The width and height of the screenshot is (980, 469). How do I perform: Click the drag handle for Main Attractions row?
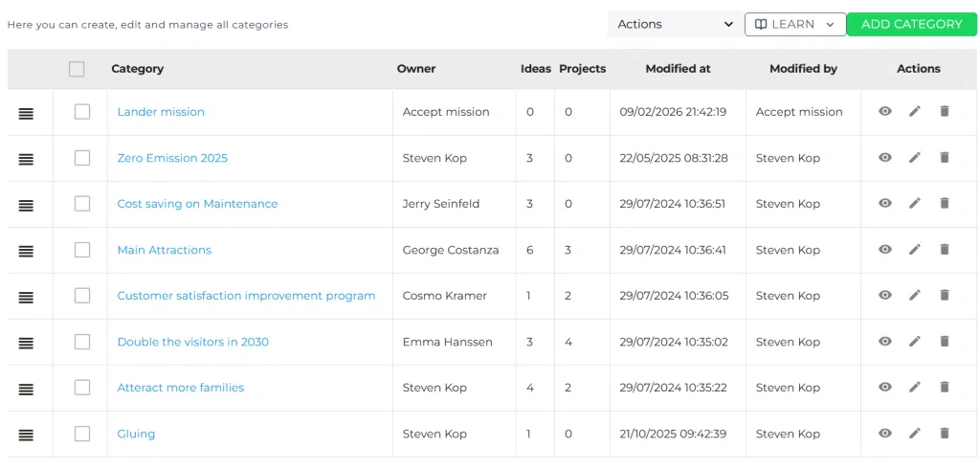(26, 252)
